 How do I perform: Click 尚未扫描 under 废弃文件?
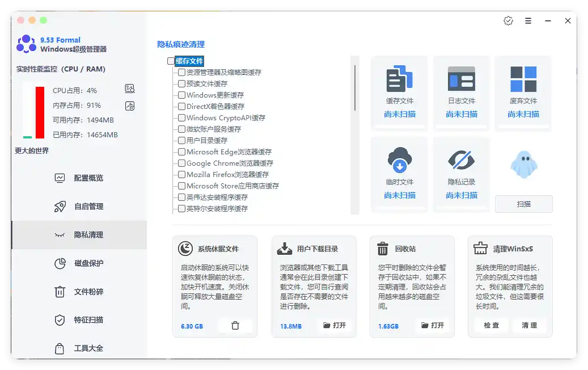tap(523, 114)
